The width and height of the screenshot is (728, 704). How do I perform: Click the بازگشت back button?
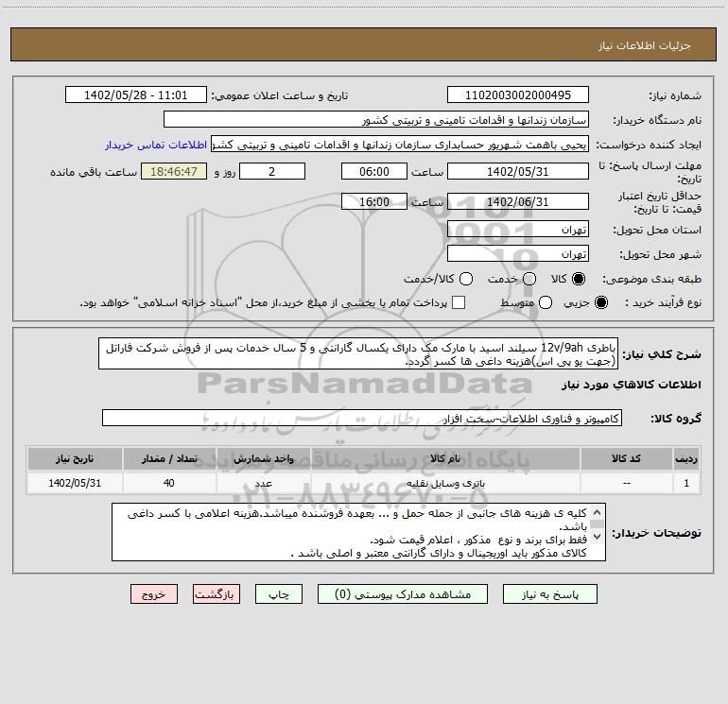(x=217, y=594)
